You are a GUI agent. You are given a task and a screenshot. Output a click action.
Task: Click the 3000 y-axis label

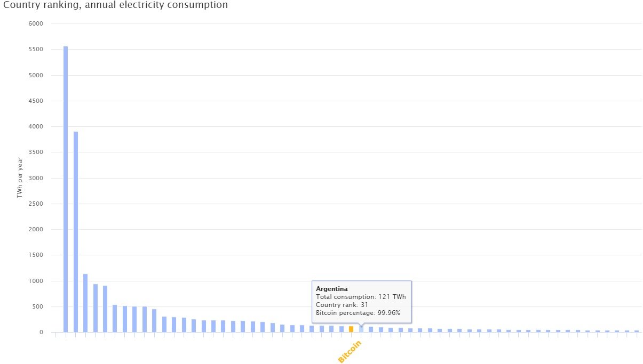pyautogui.click(x=36, y=178)
